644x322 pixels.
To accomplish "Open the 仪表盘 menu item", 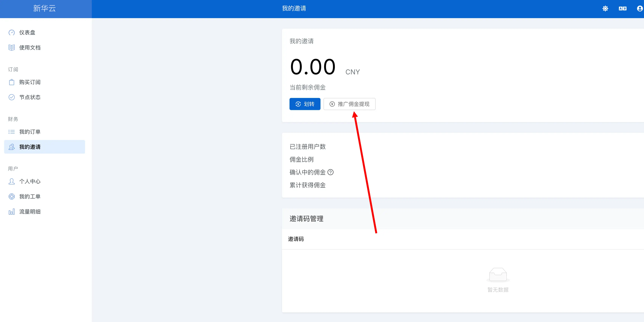I will tap(45, 32).
